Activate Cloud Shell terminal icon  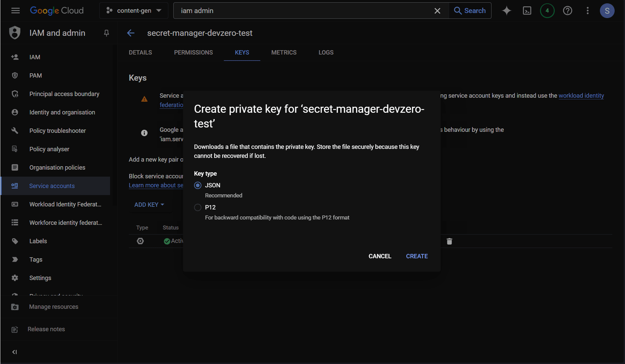527,11
